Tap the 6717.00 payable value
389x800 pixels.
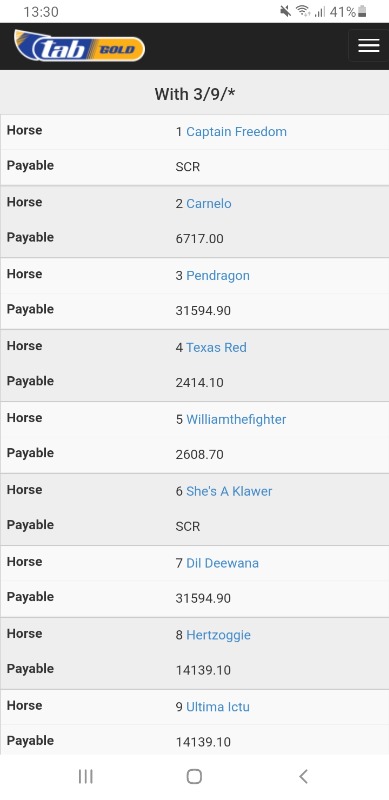200,239
